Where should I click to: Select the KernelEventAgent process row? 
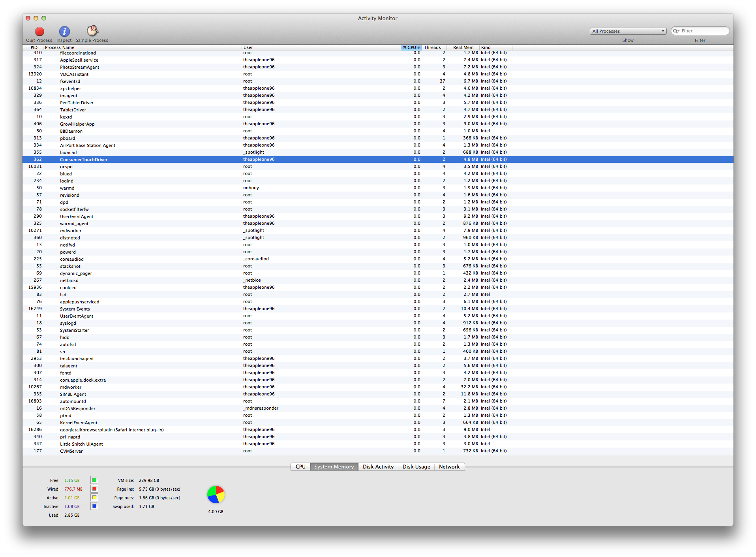378,423
